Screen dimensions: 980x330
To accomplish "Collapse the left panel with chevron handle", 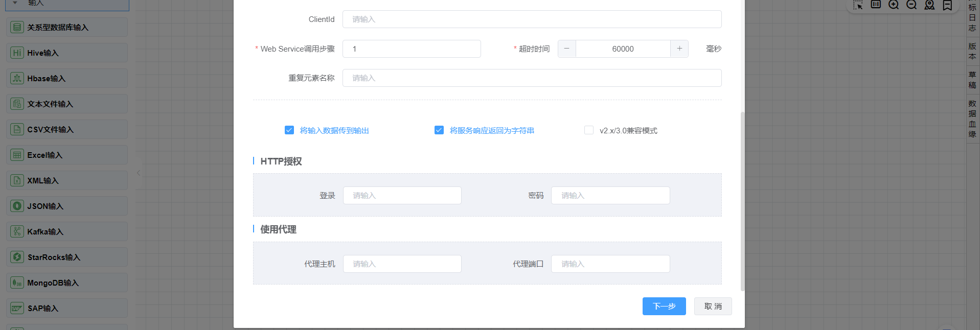I will pyautogui.click(x=139, y=173).
